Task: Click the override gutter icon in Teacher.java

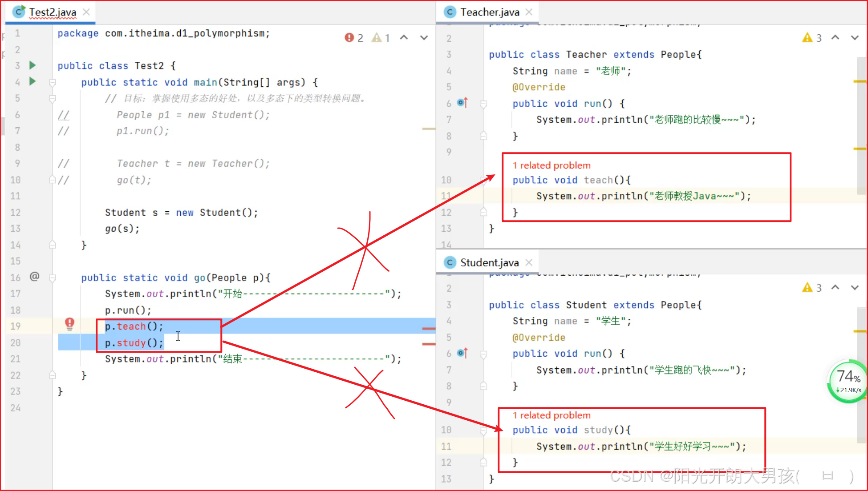Action: pyautogui.click(x=462, y=103)
